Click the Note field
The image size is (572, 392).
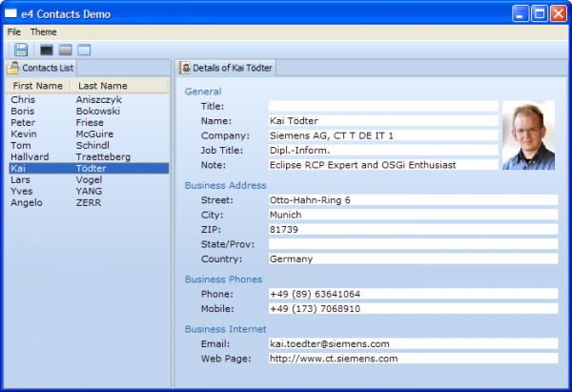383,165
